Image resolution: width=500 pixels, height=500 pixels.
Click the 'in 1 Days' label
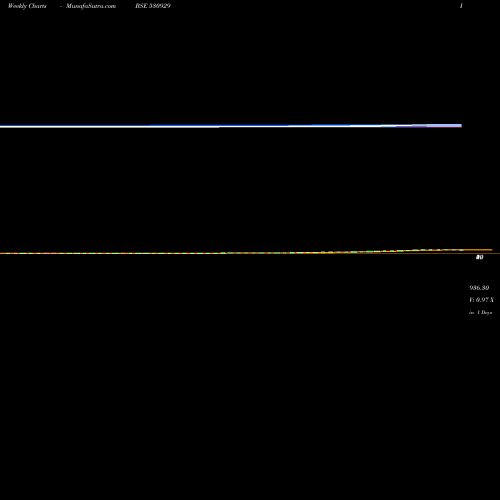480,312
